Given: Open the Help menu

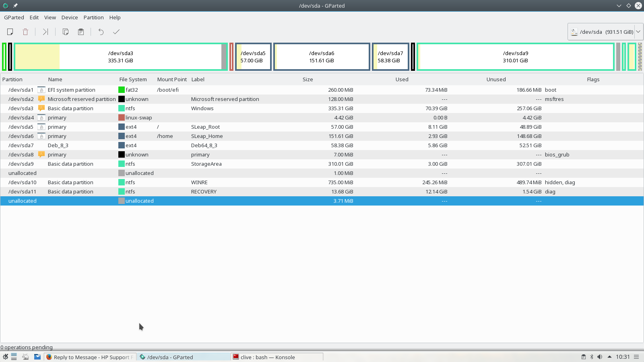Looking at the screenshot, I should [x=115, y=17].
